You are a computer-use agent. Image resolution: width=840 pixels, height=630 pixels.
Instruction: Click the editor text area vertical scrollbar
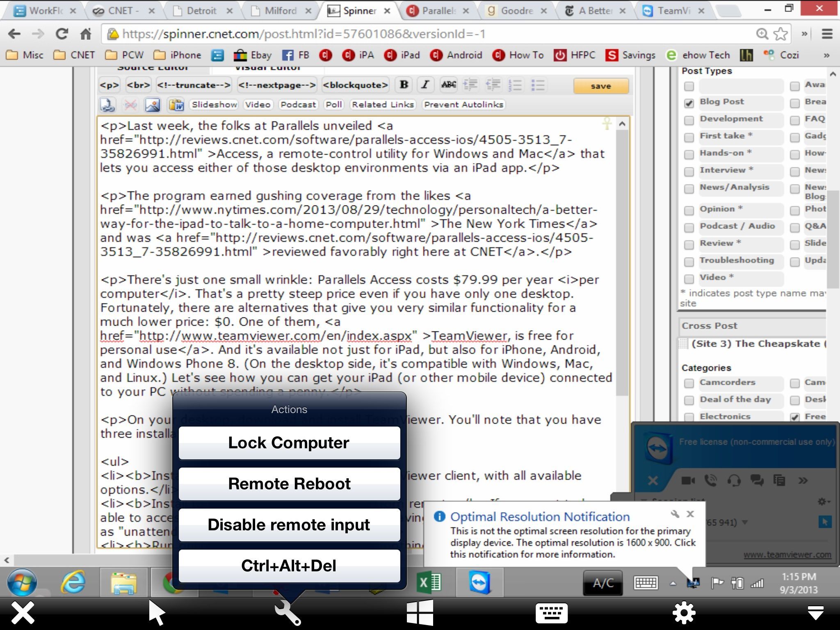(622, 262)
